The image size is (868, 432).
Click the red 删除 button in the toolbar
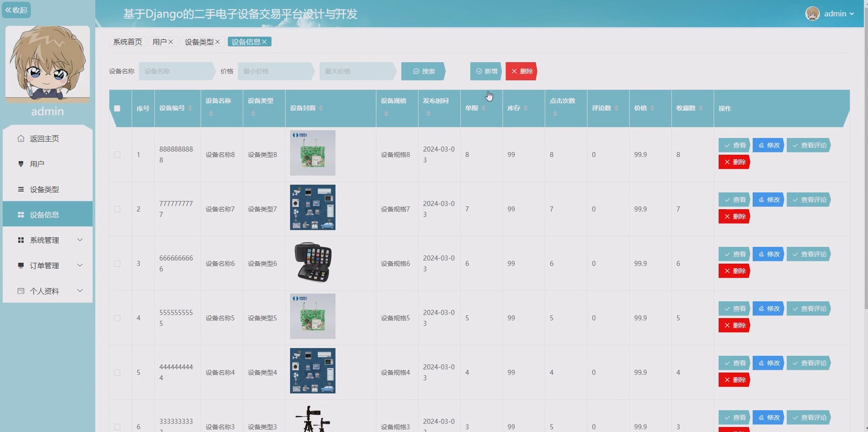tap(521, 71)
